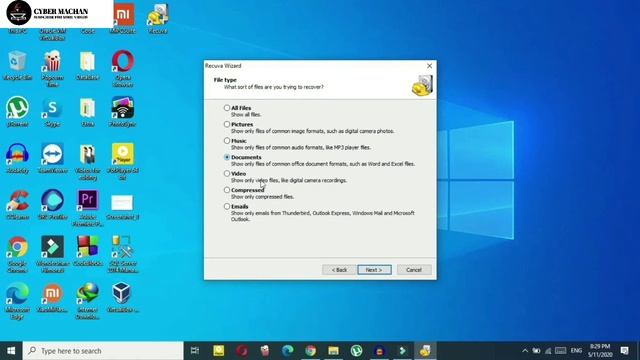Open the VirtualBox cube desktop icon
The image size is (640, 360).
pos(122,298)
